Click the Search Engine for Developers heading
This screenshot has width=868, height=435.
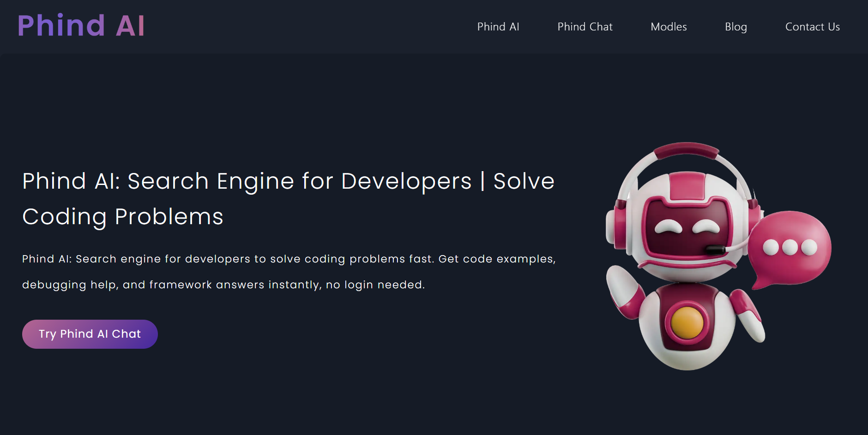click(288, 181)
